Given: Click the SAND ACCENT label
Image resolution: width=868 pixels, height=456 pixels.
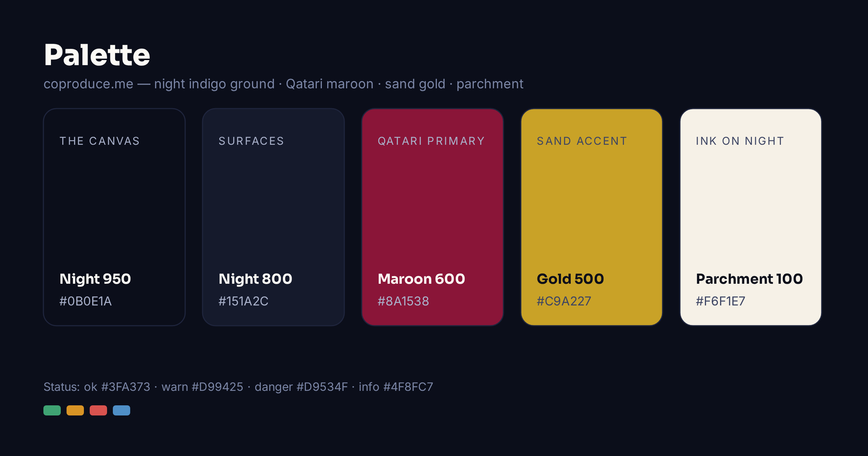Looking at the screenshot, I should [582, 141].
